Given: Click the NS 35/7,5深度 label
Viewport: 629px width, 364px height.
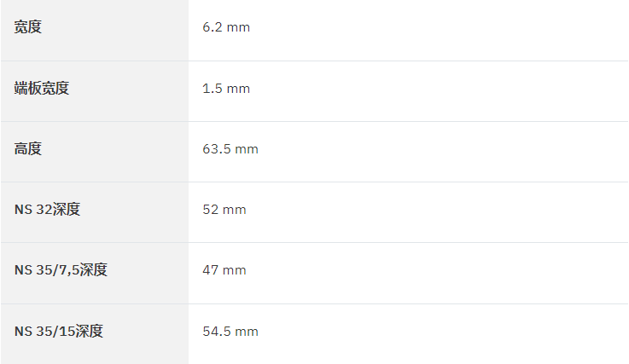Looking at the screenshot, I should (x=61, y=269).
